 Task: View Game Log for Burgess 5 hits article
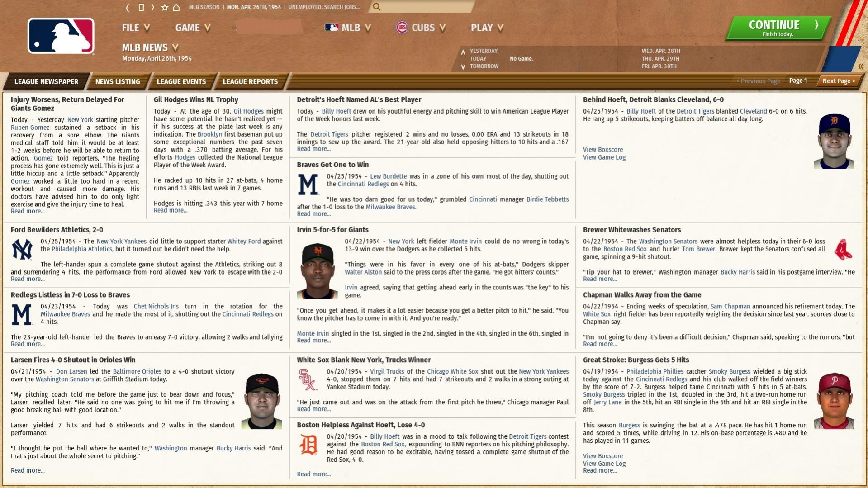(x=604, y=464)
